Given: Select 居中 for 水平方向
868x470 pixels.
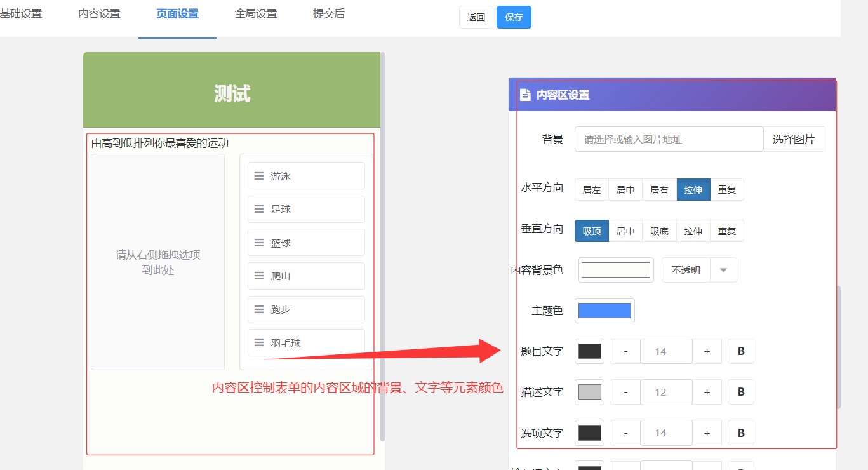Looking at the screenshot, I should click(x=625, y=190).
